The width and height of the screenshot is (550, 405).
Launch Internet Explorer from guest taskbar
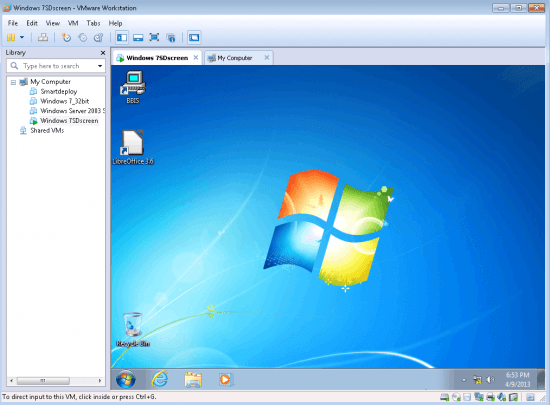coord(160,379)
